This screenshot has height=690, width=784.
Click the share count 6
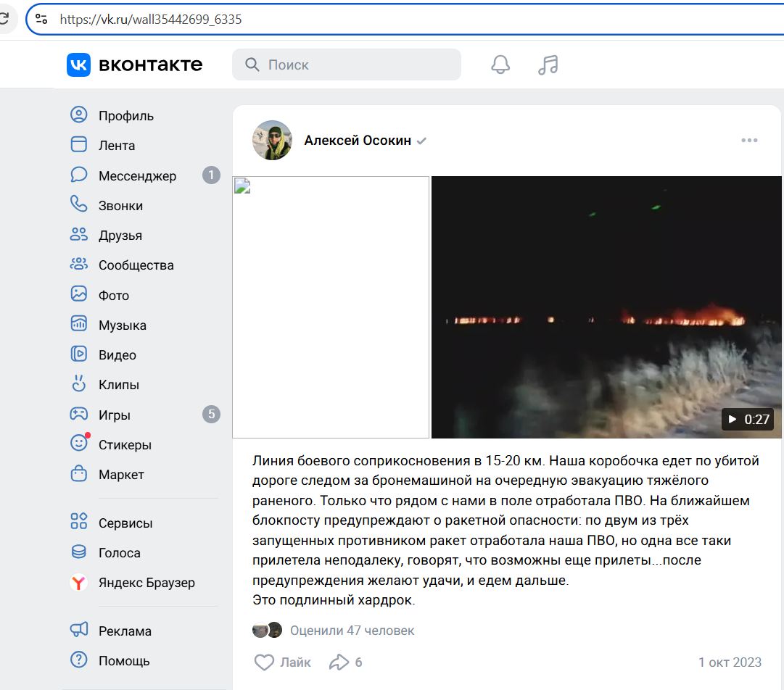tap(358, 662)
